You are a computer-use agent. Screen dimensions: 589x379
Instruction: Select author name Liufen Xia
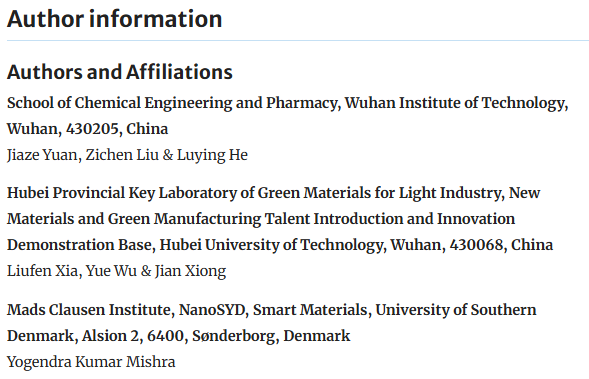point(42,271)
